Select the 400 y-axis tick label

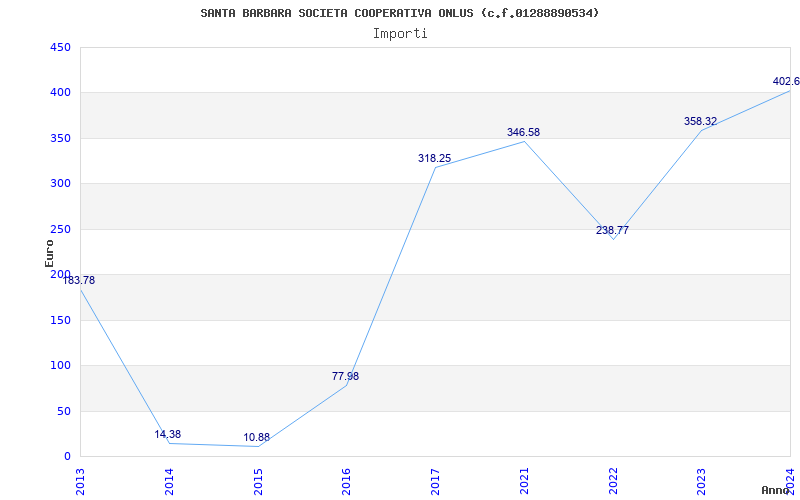60,93
